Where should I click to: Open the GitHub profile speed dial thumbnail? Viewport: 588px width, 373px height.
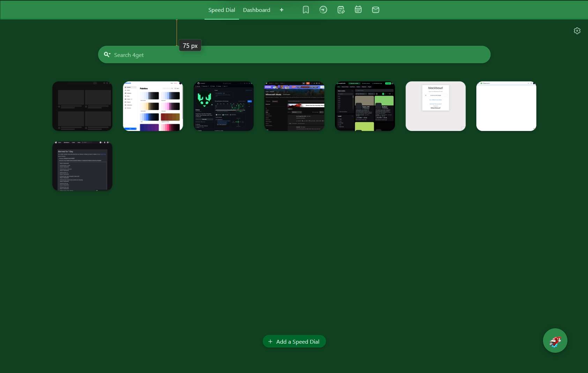pyautogui.click(x=224, y=106)
